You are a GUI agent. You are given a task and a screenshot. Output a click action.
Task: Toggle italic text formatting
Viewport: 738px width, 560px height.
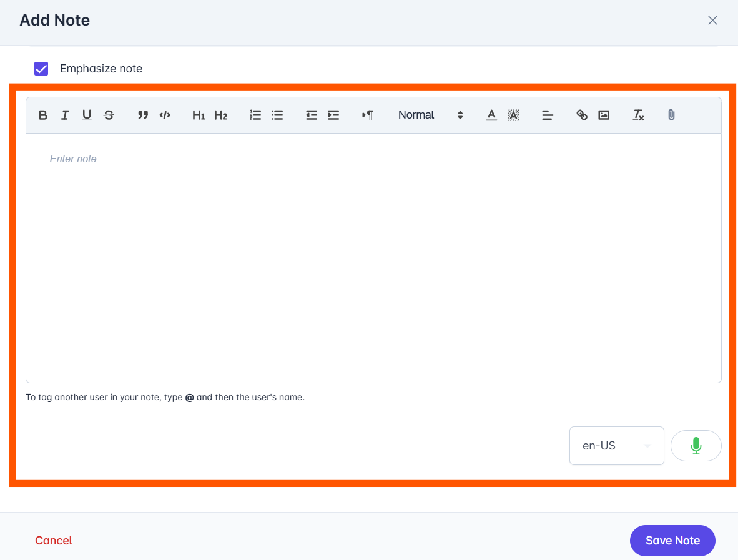coord(65,115)
